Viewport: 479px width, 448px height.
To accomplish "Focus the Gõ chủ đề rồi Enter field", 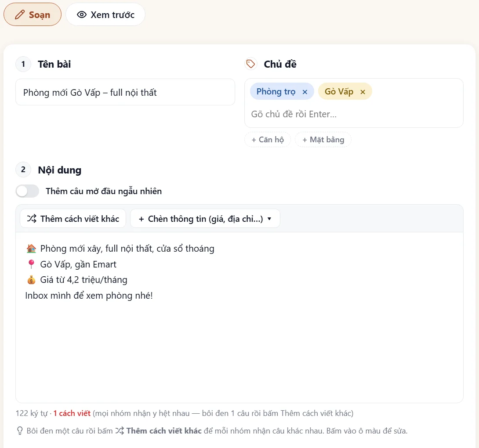I will point(354,114).
